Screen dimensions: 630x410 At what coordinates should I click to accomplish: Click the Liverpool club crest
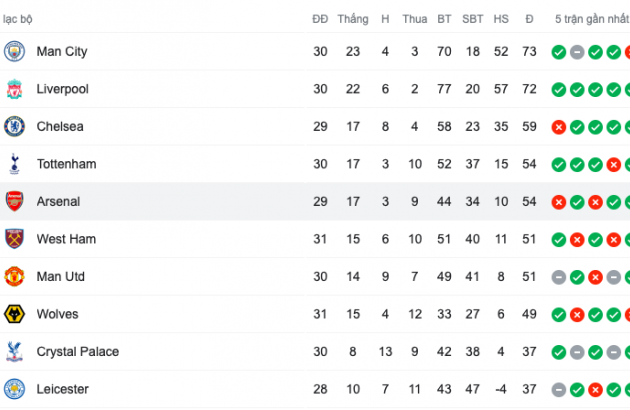pyautogui.click(x=14, y=89)
